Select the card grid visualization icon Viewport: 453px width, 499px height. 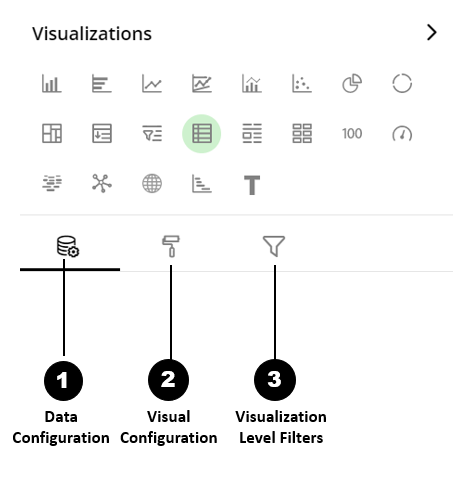302,134
